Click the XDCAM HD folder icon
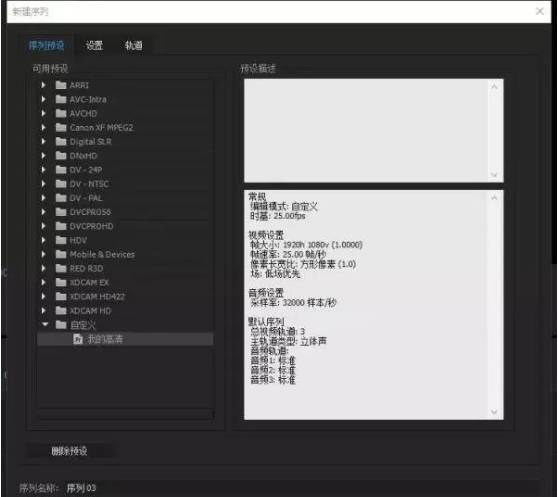This screenshot has width=558, height=497. coord(61,311)
